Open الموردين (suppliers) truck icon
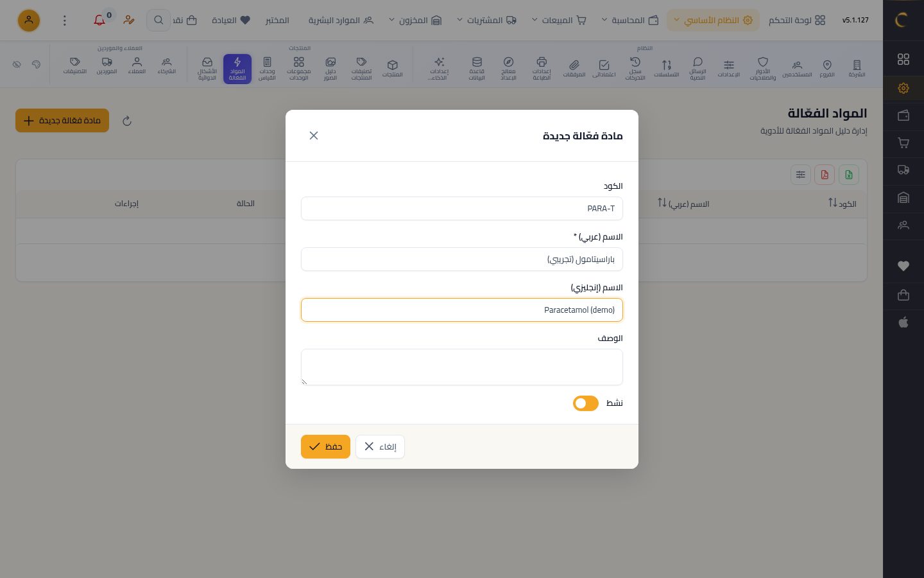Screen dimensions: 924x578 [107, 66]
